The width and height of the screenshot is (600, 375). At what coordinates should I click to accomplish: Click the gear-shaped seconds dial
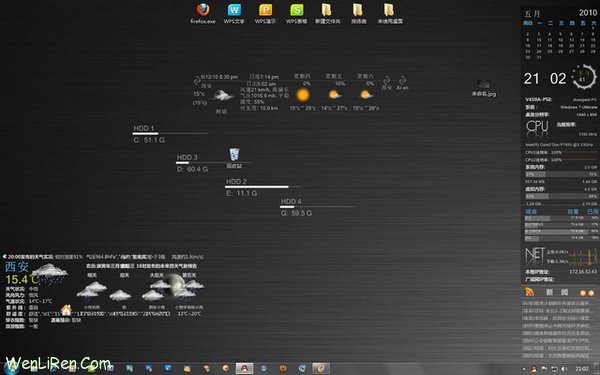(x=584, y=77)
